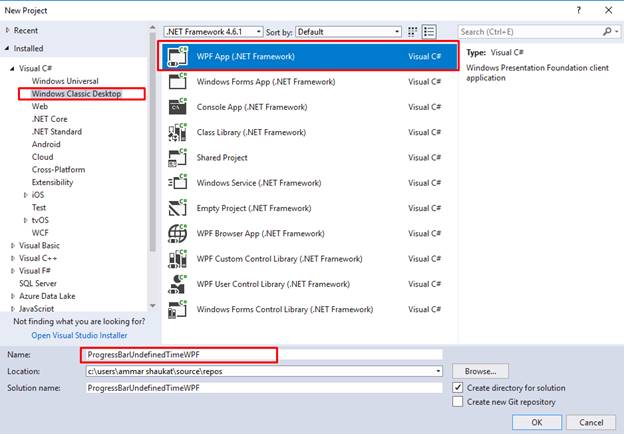The height and width of the screenshot is (434, 624).
Task: Expand the Visual F# node
Action: (x=12, y=271)
